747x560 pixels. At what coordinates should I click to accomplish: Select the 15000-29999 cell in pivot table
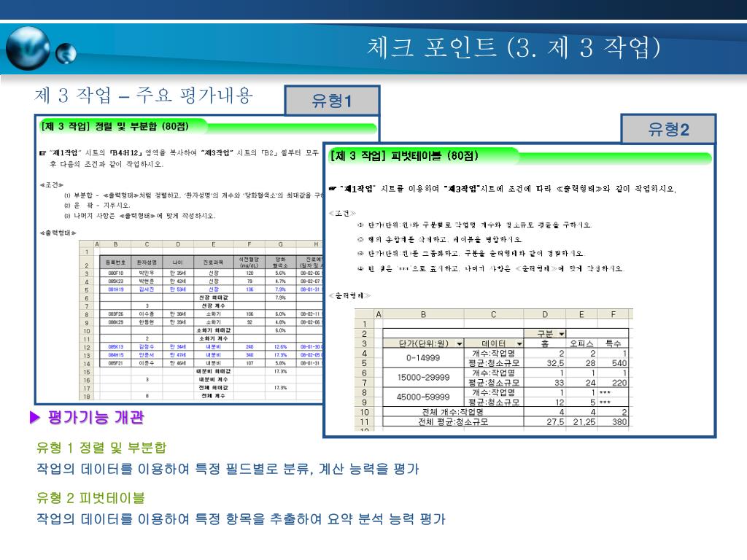tap(424, 377)
